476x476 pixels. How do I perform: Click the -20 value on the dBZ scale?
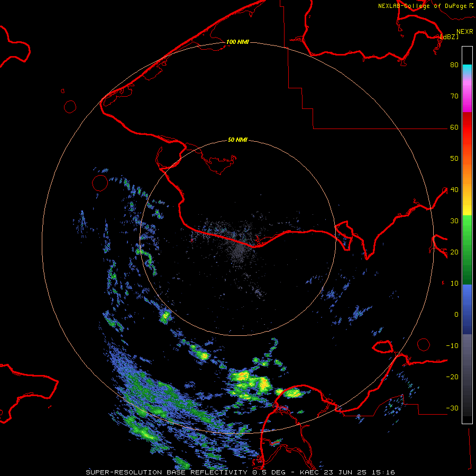[452, 377]
